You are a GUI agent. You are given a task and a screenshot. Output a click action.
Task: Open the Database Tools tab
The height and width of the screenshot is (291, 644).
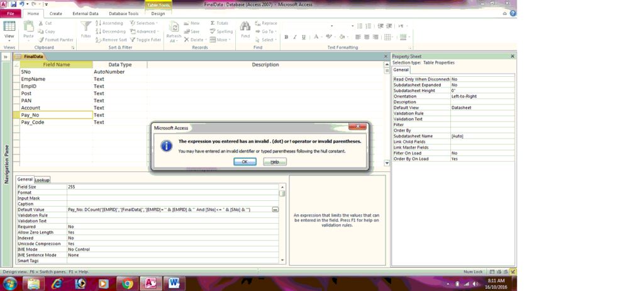(x=124, y=14)
